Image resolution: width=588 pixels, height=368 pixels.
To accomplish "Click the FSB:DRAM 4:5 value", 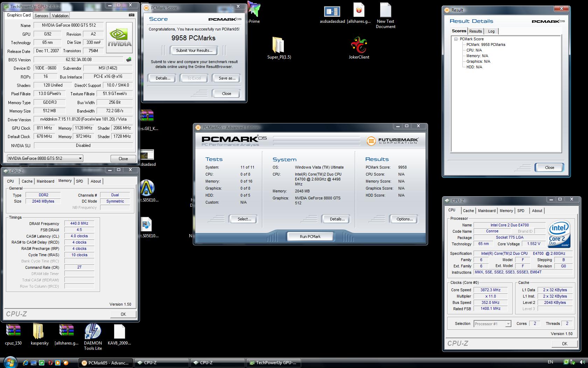I will [79, 230].
